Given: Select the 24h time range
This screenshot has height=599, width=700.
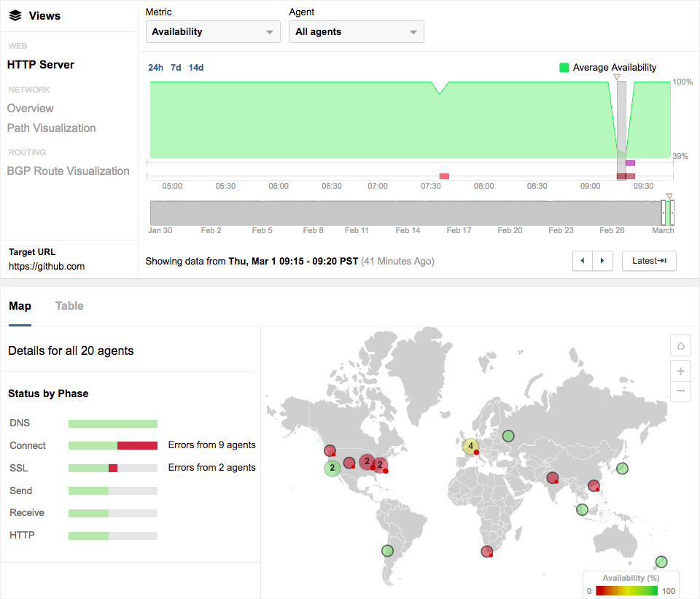Looking at the screenshot, I should point(155,68).
